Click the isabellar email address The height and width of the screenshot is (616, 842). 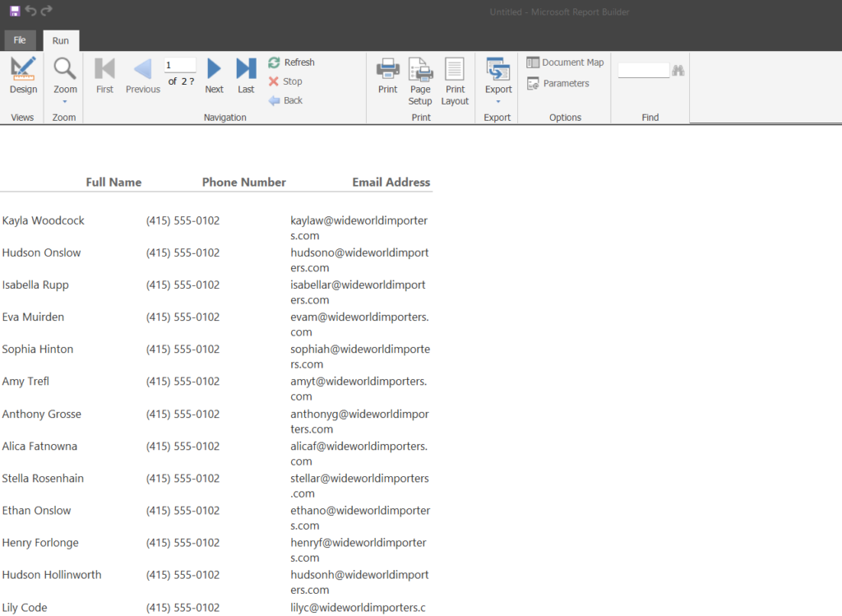(358, 292)
